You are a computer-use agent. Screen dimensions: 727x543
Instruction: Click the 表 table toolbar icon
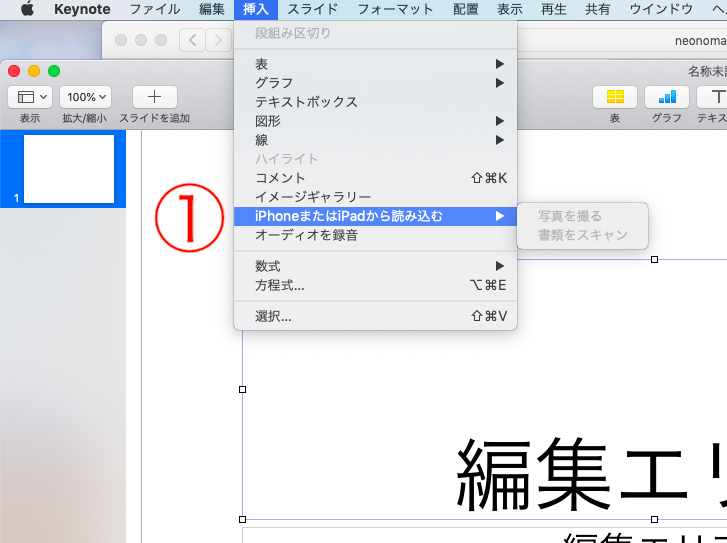tap(615, 97)
